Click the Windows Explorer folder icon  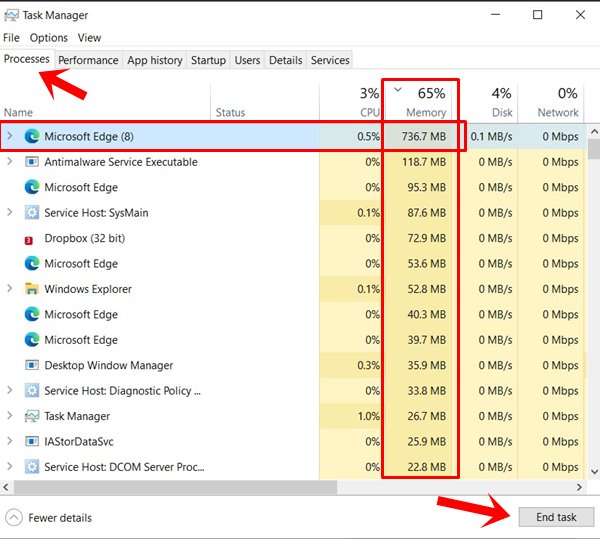32,289
